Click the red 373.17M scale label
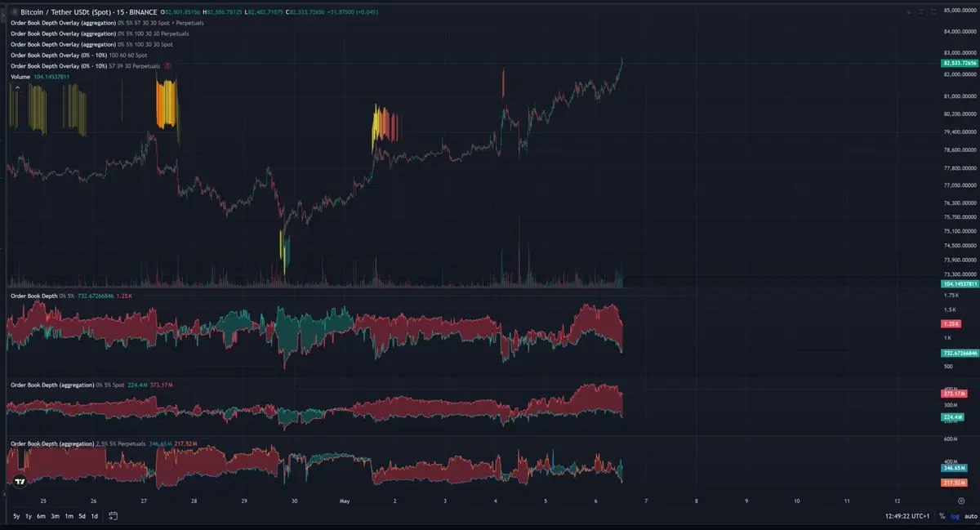980x530 pixels. pos(954,394)
